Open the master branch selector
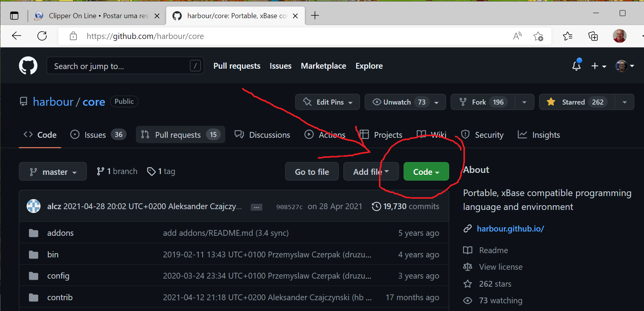Image resolution: width=644 pixels, height=311 pixels. pyautogui.click(x=53, y=172)
